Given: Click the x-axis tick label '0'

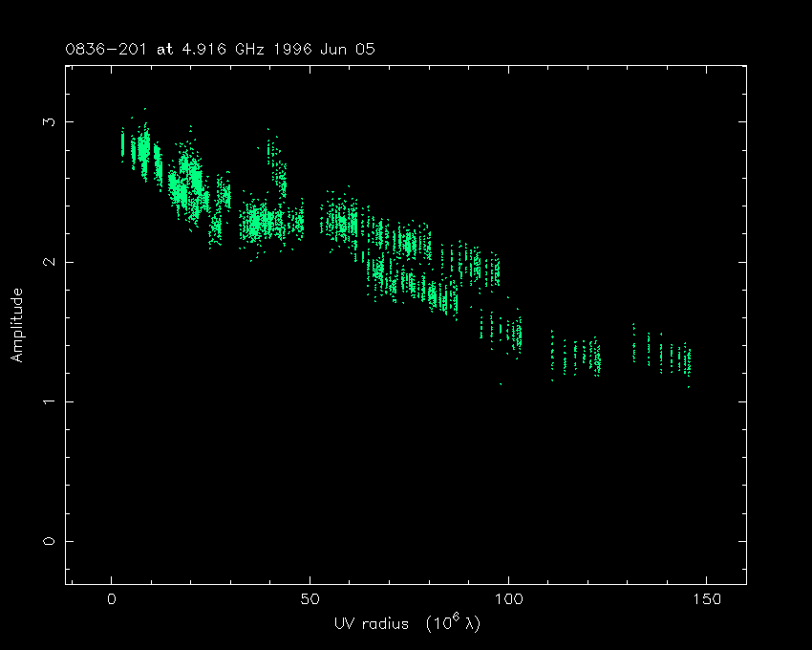Looking at the screenshot, I should (113, 600).
